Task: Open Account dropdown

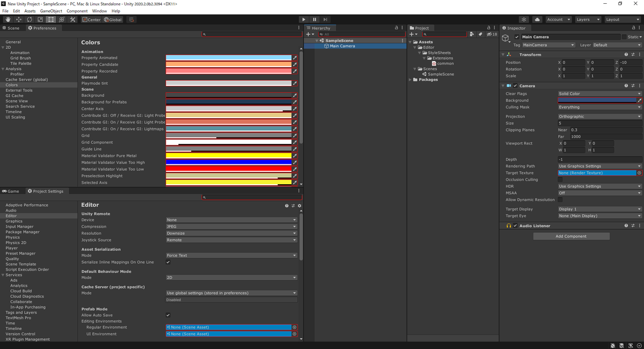Action: coord(558,19)
